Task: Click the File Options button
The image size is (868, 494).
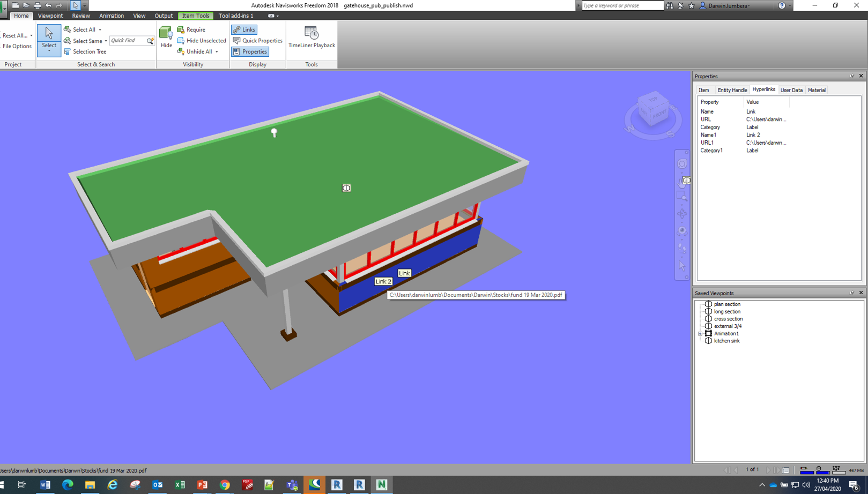Action: (x=17, y=46)
